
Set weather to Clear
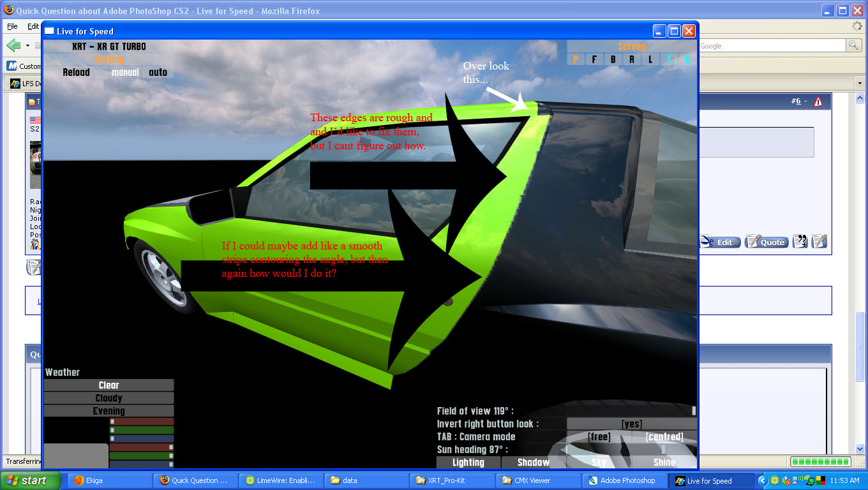108,385
